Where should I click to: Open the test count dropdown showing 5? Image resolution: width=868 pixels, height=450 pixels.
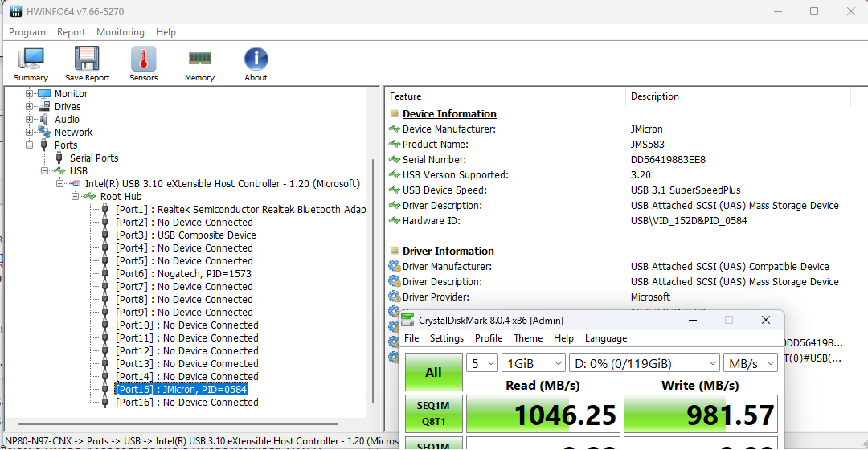click(482, 363)
